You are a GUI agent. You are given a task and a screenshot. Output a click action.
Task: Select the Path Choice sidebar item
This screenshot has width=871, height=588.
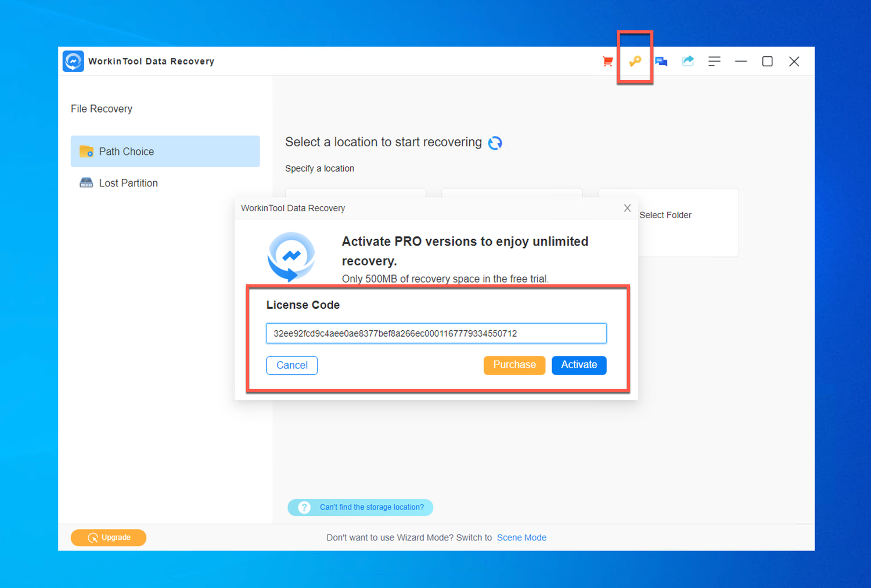[x=165, y=151]
